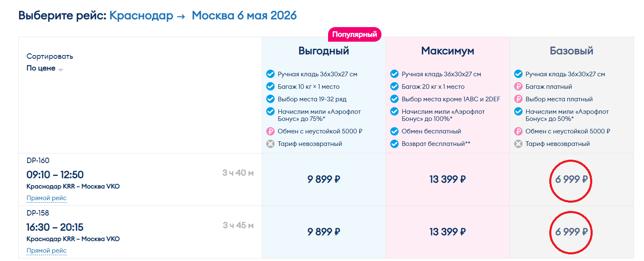The image size is (644, 261).
Task: Click the checkmark beside "Багаж 20 кг х 1 место"
Action: click(394, 87)
